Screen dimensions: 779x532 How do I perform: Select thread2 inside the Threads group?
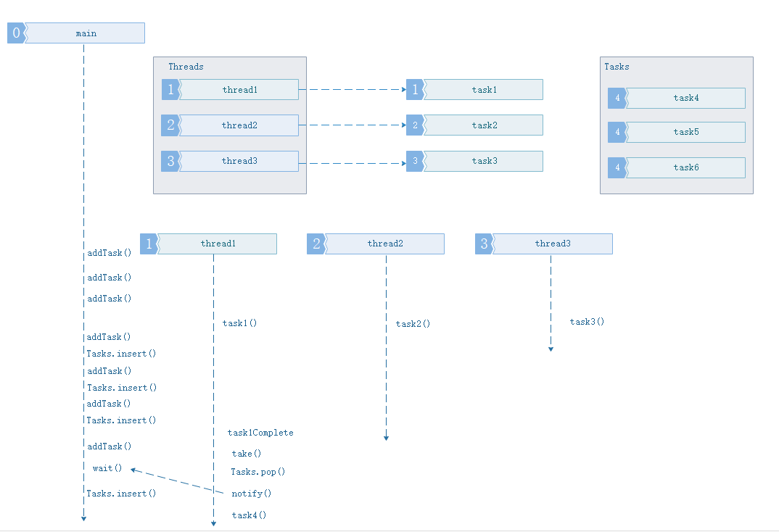(x=239, y=125)
